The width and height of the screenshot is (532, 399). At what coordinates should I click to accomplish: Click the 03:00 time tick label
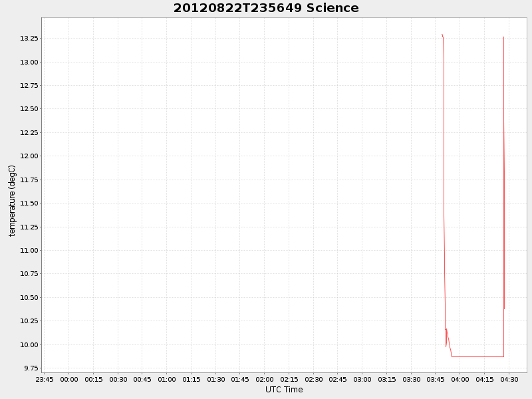pyautogui.click(x=362, y=379)
